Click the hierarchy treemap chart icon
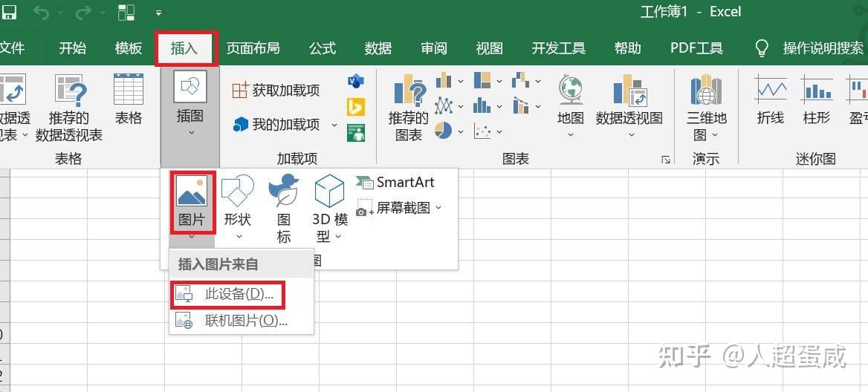868x392 pixels. coord(482,81)
